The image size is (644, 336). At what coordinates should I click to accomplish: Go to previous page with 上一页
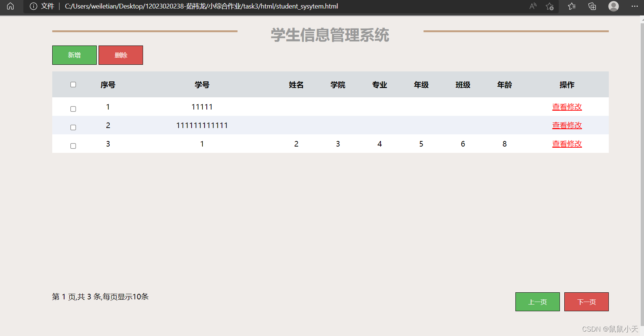click(537, 302)
